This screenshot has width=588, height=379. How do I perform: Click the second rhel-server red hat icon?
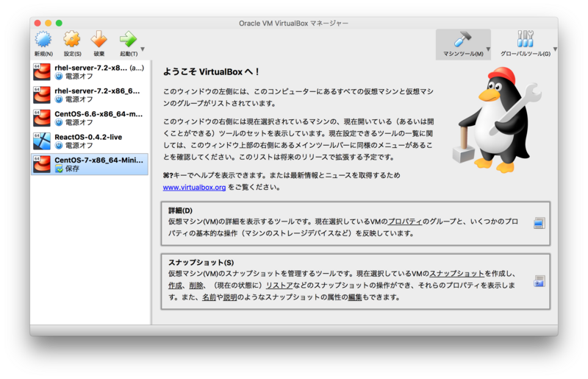click(x=42, y=95)
